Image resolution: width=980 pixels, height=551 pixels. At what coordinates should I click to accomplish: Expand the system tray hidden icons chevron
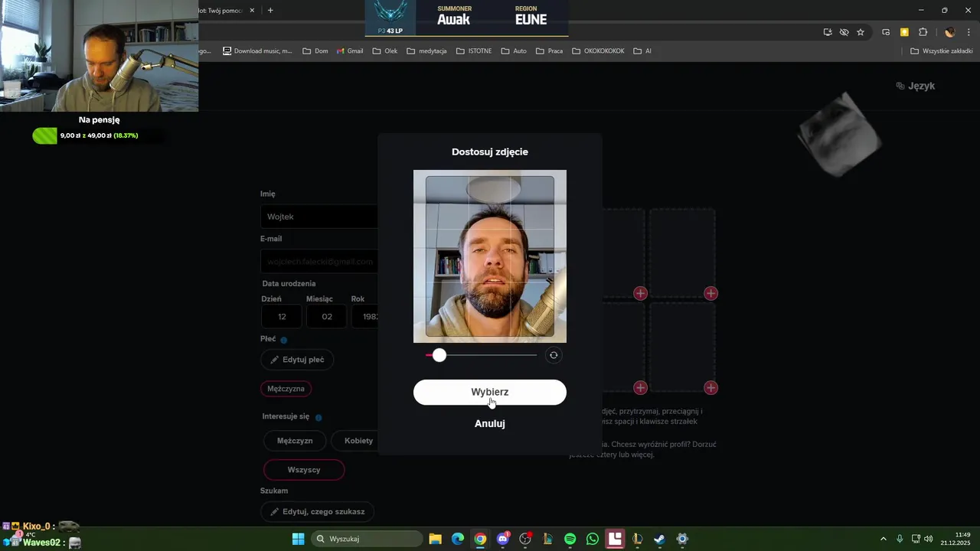click(883, 539)
